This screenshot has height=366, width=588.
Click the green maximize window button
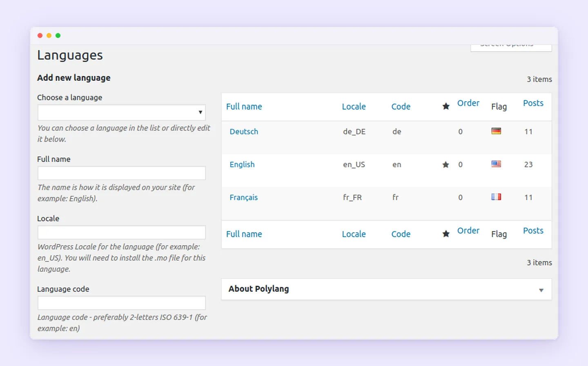click(x=58, y=35)
